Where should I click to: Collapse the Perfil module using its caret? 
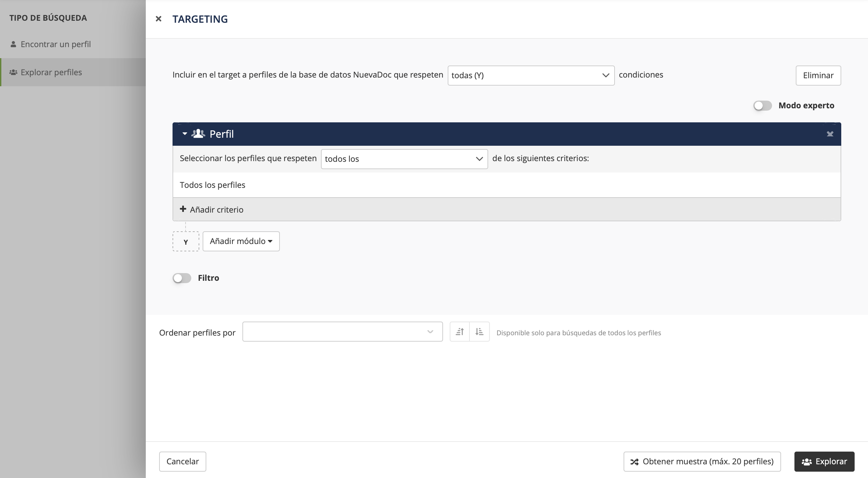tap(185, 134)
